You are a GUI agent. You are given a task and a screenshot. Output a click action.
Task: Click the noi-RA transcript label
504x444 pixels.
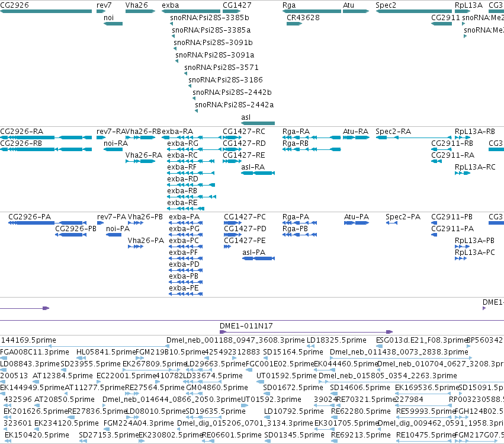[115, 143]
